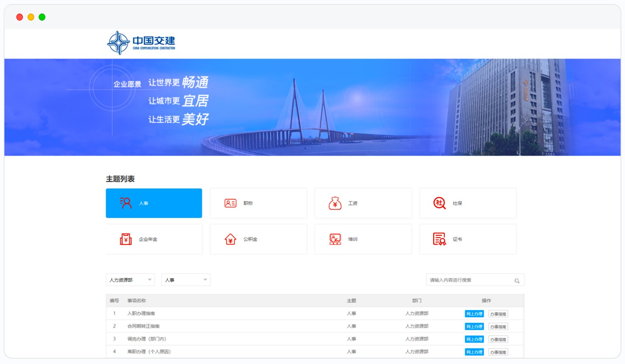Screen dimensions: 625x364
Task: Open the 人事 theme dropdown
Action: click(186, 280)
